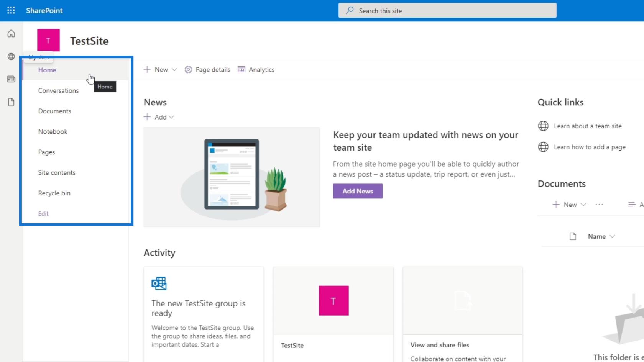Screen dimensions: 644x362
Task: Open Documents more options ellipsis
Action: [x=599, y=205]
